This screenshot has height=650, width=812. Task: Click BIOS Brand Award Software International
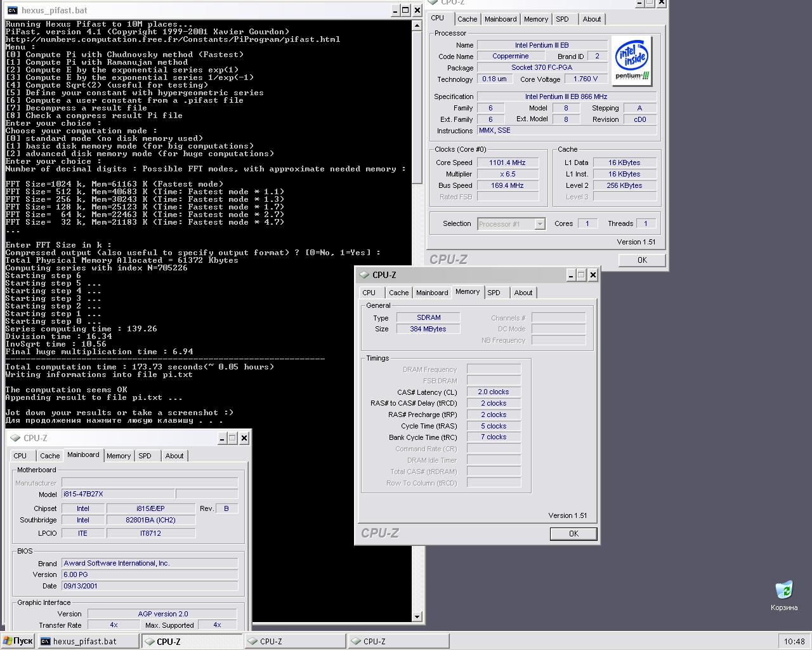(x=150, y=563)
